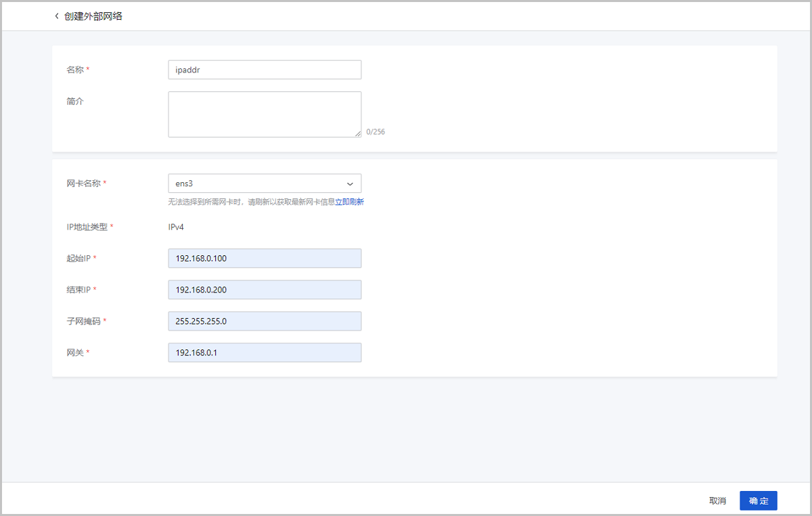812x516 pixels.
Task: Select ens3 in the NIC combo box
Action: point(264,183)
